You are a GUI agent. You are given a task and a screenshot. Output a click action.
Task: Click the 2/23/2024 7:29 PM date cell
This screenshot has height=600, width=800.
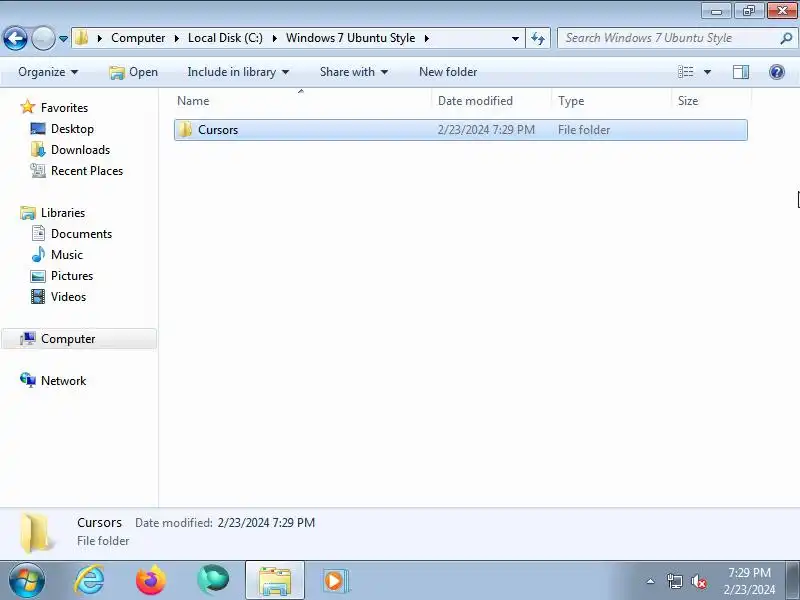point(486,130)
